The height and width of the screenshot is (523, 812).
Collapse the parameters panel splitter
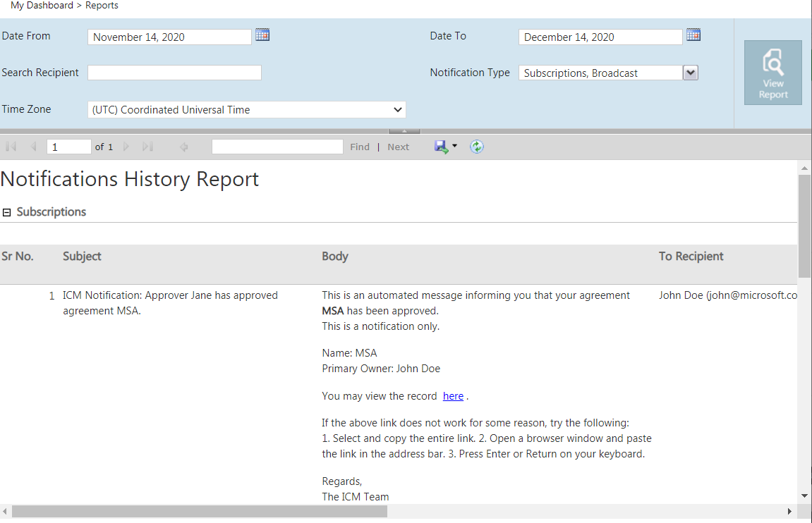click(404, 131)
